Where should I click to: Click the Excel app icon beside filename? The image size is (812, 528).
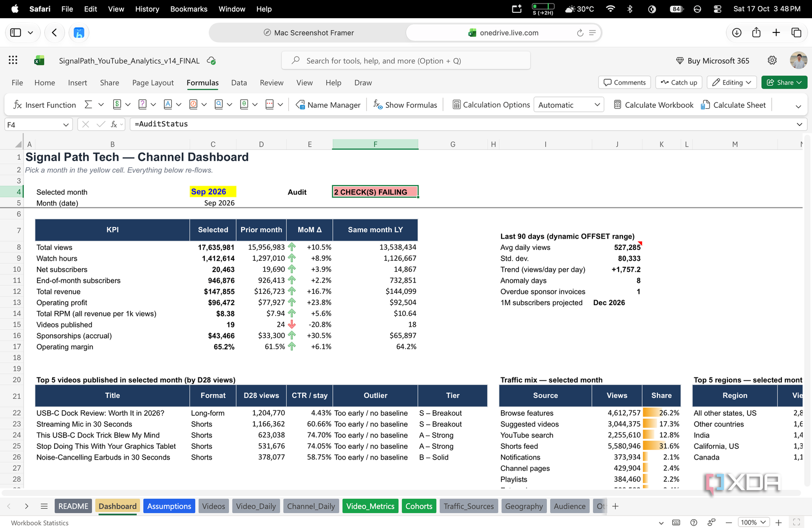pos(39,61)
